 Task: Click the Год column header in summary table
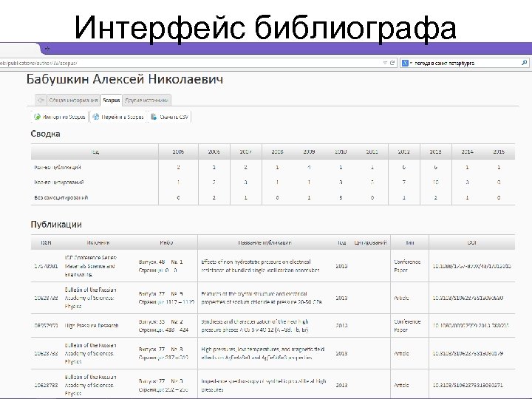click(95, 152)
